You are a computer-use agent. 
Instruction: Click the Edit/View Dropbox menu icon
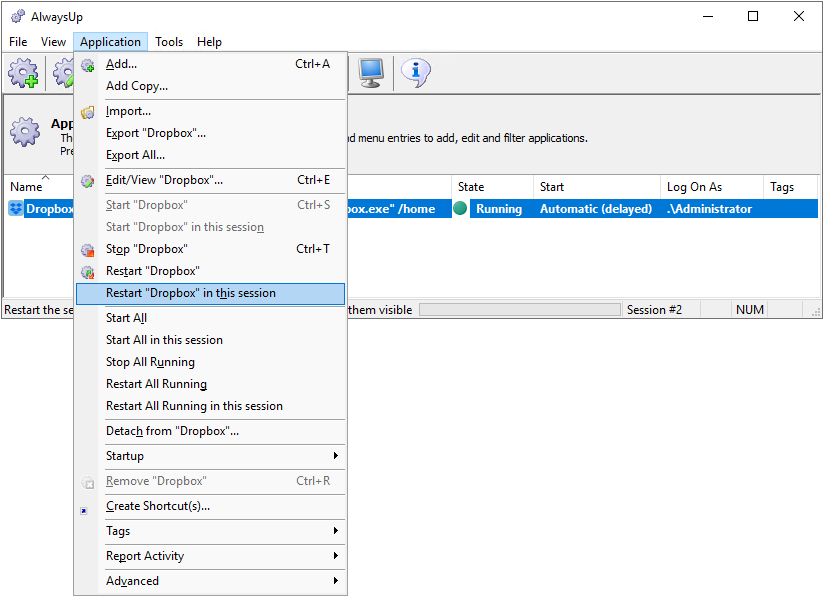click(x=87, y=181)
